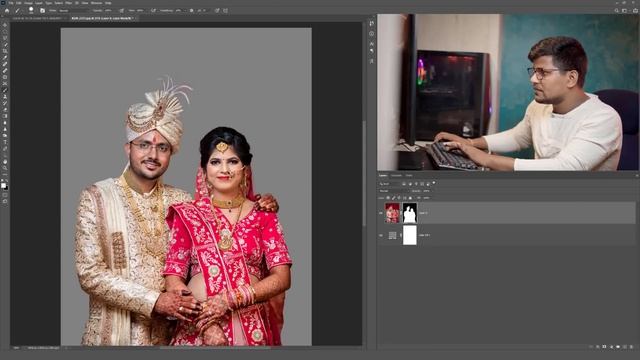640x360 pixels.
Task: Turn layer filtering on or off
Action: (434, 182)
